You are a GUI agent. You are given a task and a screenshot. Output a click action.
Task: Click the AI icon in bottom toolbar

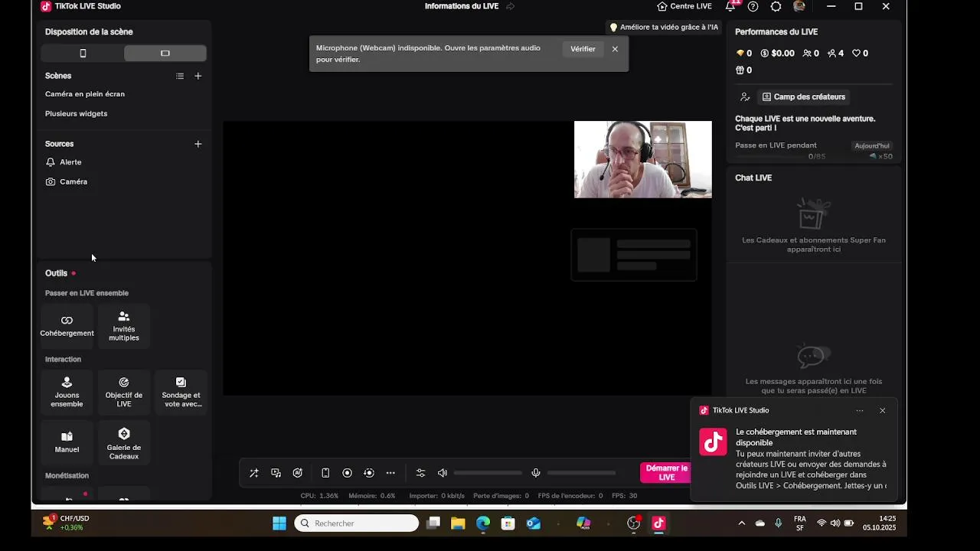click(x=298, y=473)
